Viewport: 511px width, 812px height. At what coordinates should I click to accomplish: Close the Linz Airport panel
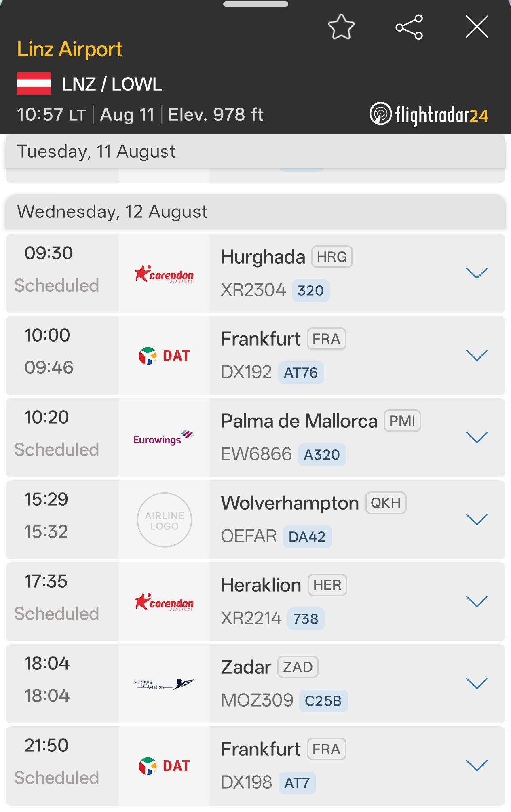(x=477, y=27)
